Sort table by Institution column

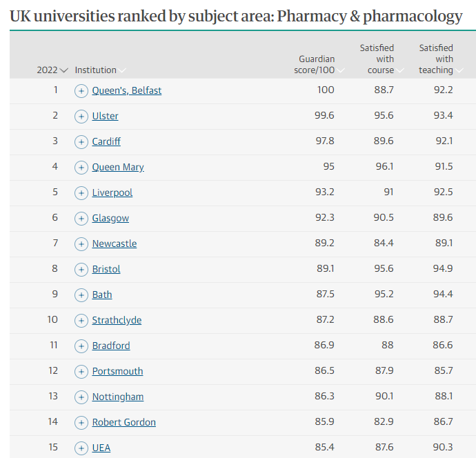click(x=122, y=70)
